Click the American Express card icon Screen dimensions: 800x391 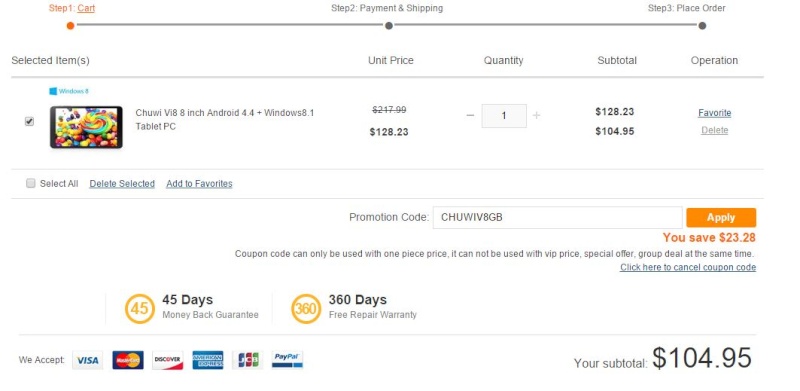(x=208, y=360)
